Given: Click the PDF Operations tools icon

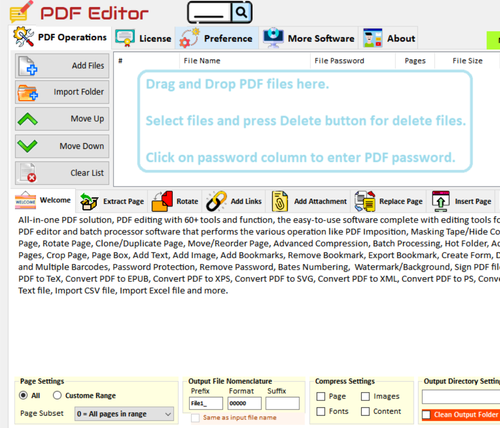Looking at the screenshot, I should coord(23,37).
